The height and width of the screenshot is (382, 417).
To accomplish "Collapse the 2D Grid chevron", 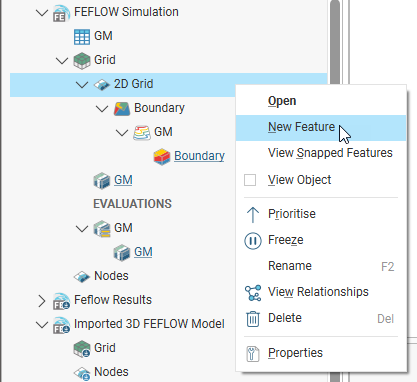I will point(82,85).
